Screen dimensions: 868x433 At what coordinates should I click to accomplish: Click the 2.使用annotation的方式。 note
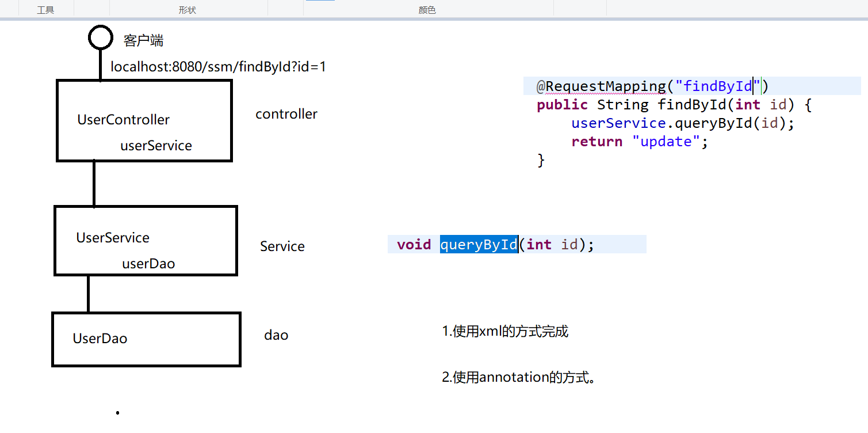[518, 378]
